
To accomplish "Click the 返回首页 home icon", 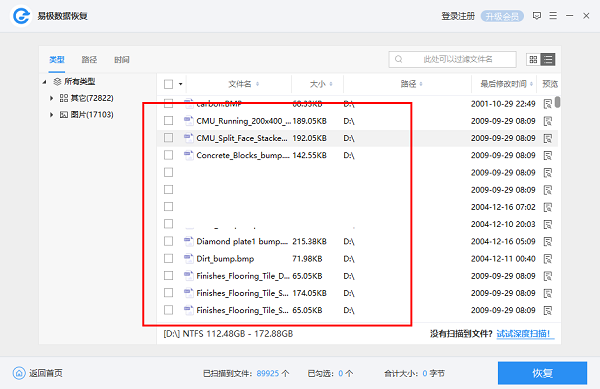I will [19, 373].
